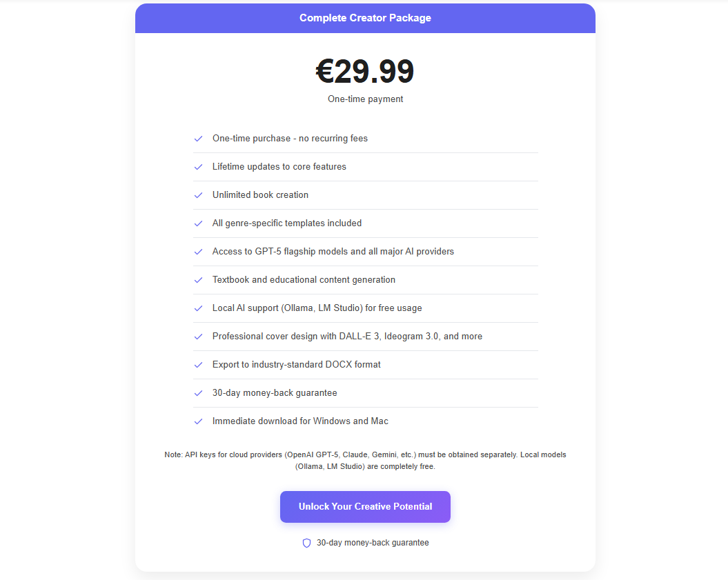
Task: Click the checkmark beside 'Lifetime updates' feature
Action: tap(199, 167)
